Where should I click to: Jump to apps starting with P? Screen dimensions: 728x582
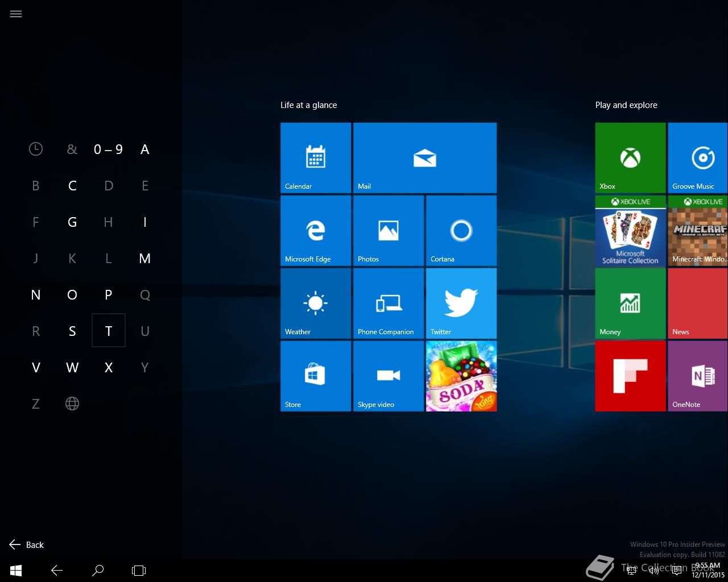[x=109, y=295]
